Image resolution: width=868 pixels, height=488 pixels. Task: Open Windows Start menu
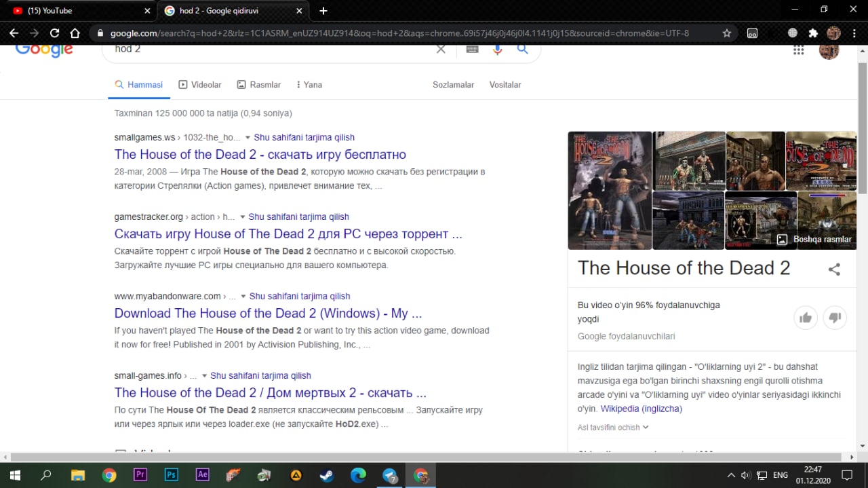15,475
